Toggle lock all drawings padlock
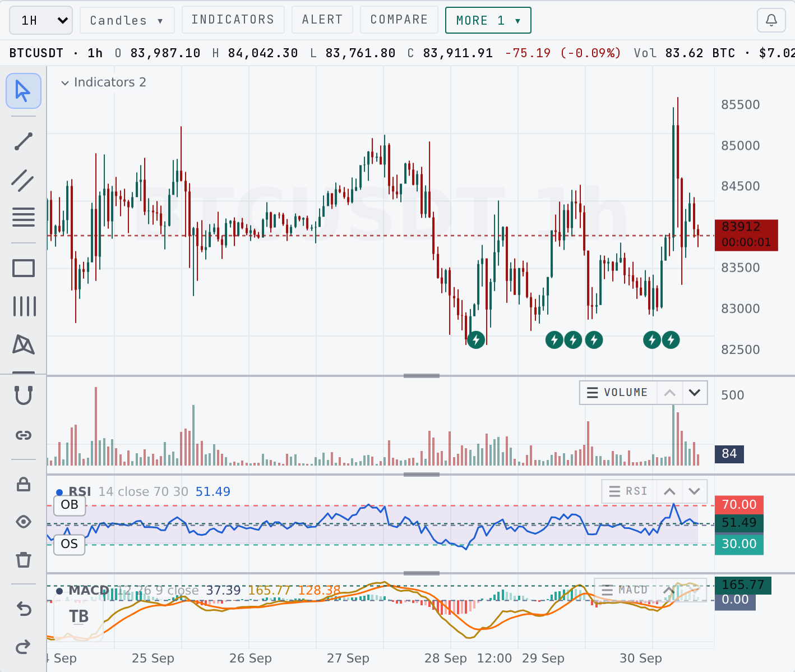This screenshot has height=672, width=795. [24, 484]
